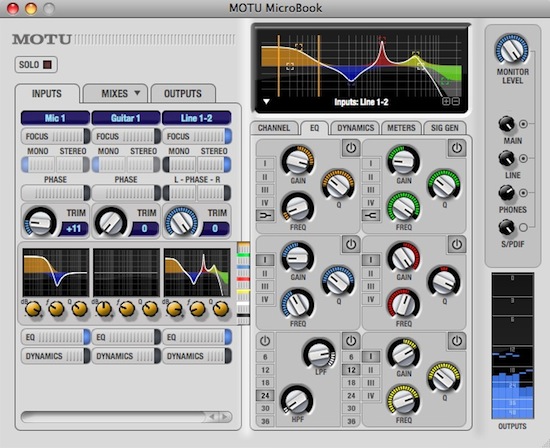This screenshot has width=550, height=448.
Task: Click the yellow band FREQ knob
Action: 403,401
